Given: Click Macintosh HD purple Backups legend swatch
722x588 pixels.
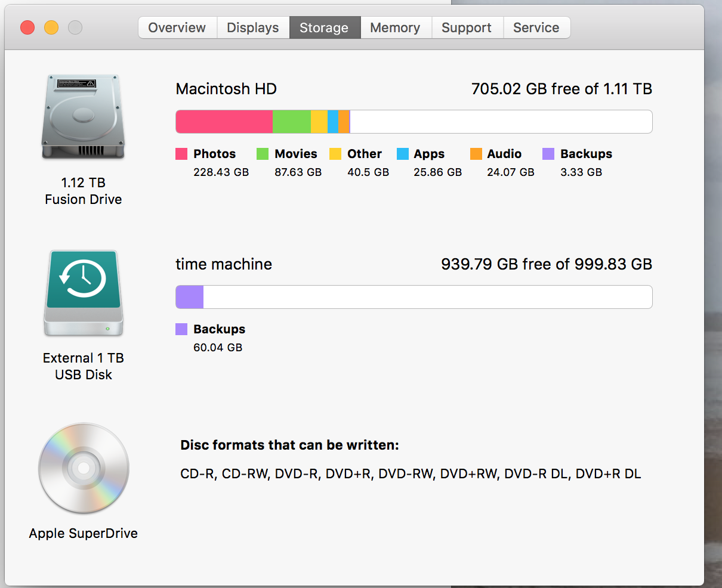Looking at the screenshot, I should pos(548,154).
